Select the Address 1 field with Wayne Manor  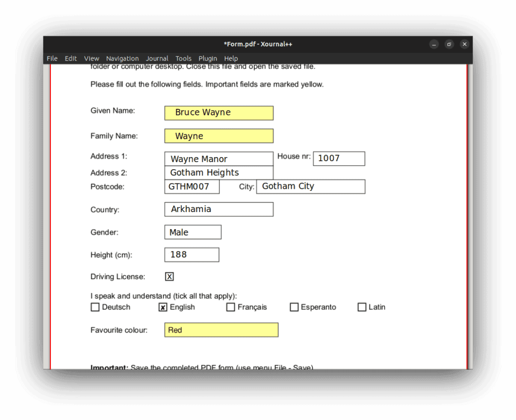219,159
